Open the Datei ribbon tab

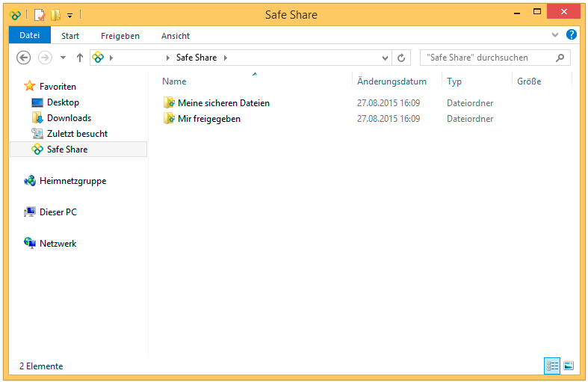tap(30, 35)
